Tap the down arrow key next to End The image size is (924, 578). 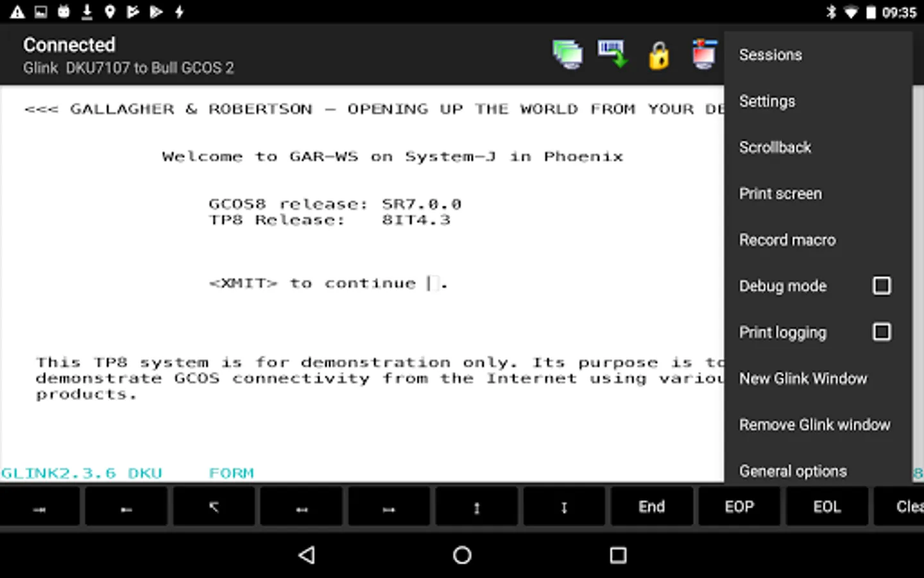coord(564,507)
